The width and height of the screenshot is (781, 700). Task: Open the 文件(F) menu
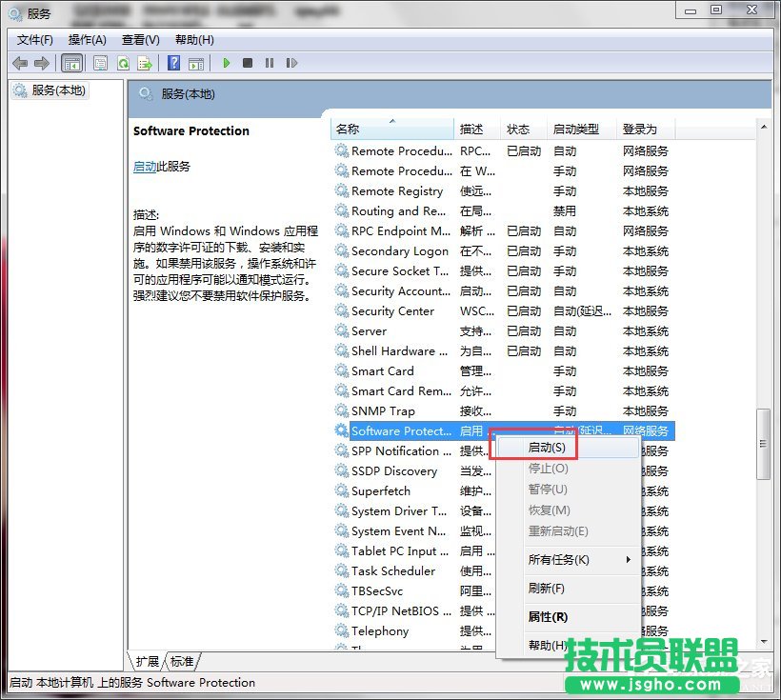[34, 40]
